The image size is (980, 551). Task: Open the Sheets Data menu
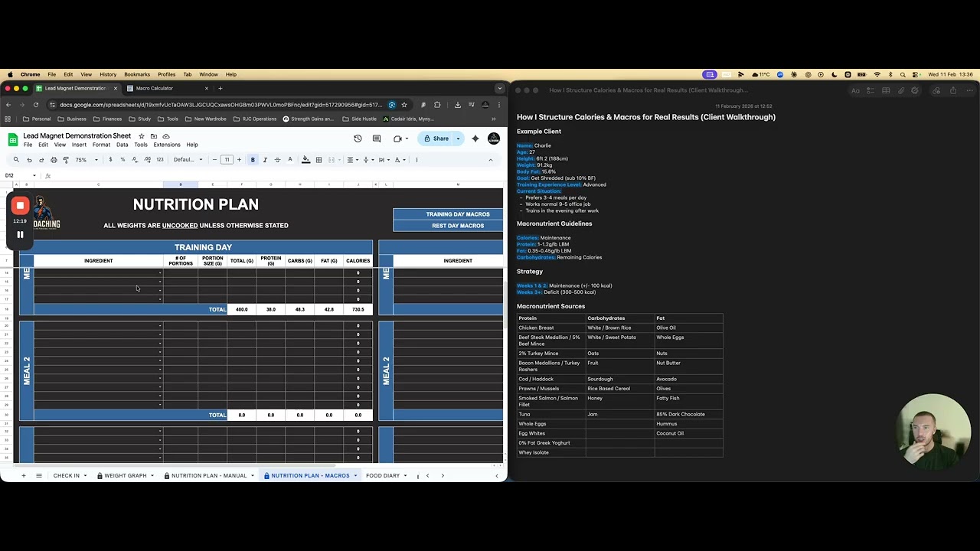click(122, 145)
